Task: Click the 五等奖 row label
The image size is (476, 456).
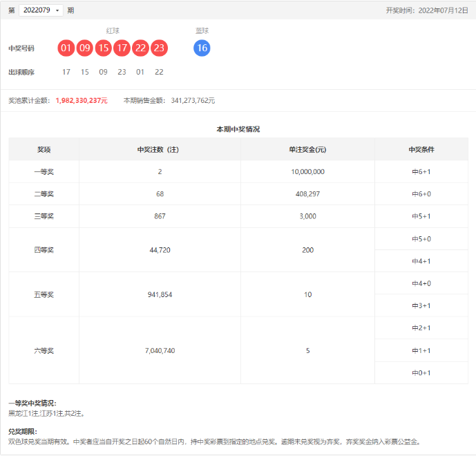Action: (x=44, y=295)
